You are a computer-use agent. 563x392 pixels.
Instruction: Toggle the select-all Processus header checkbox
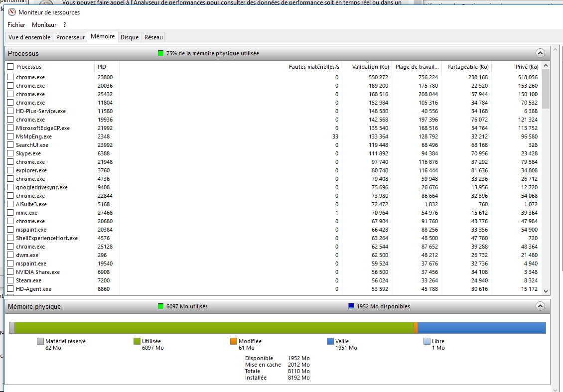[10, 66]
